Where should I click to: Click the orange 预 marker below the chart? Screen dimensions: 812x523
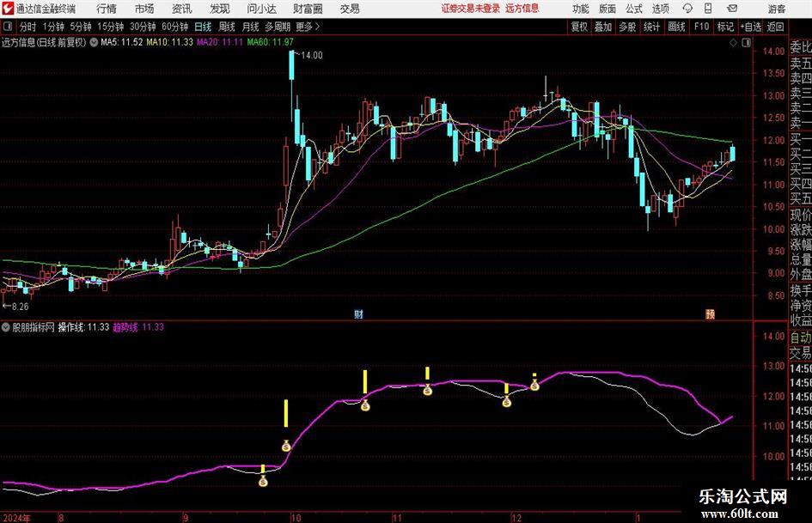(710, 313)
